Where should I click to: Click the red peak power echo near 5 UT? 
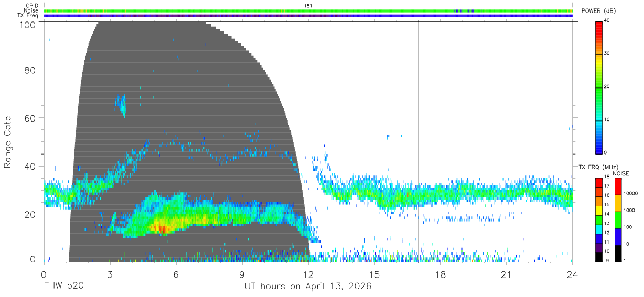(163, 228)
